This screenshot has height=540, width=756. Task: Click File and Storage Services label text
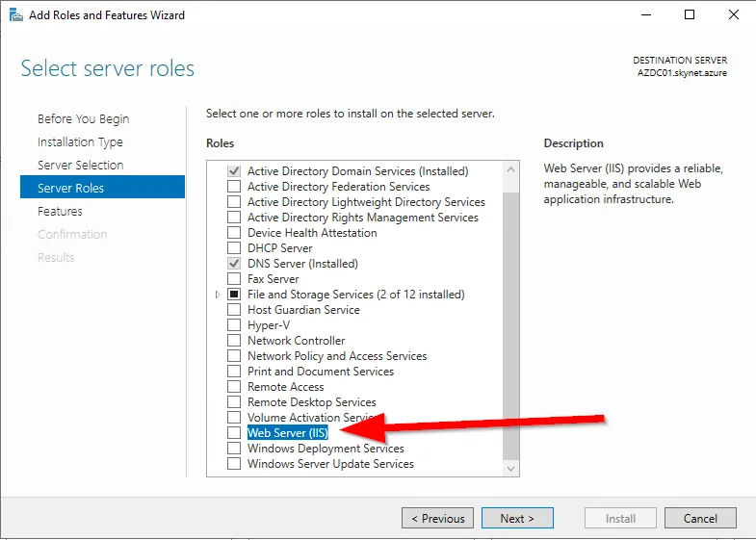point(355,295)
